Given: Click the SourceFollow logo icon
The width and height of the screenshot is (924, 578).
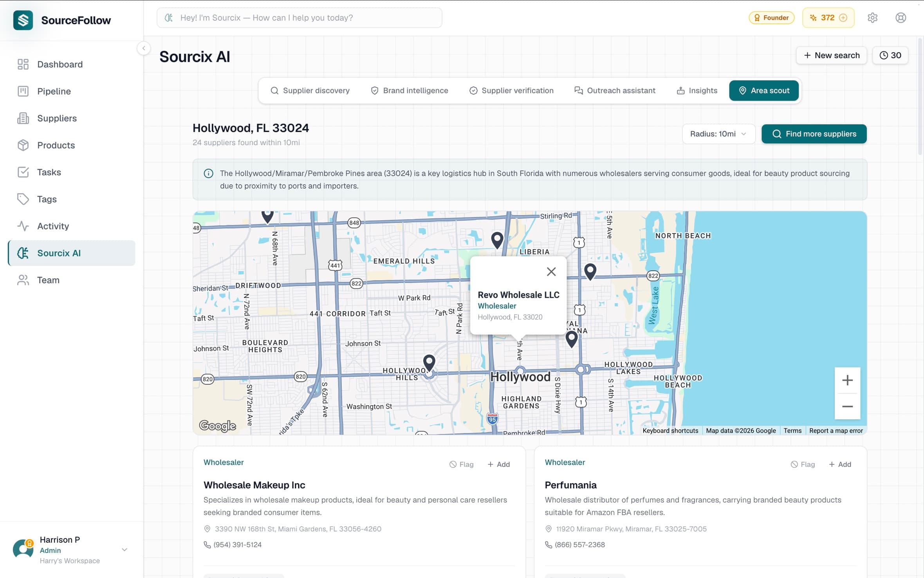Looking at the screenshot, I should click(x=23, y=20).
